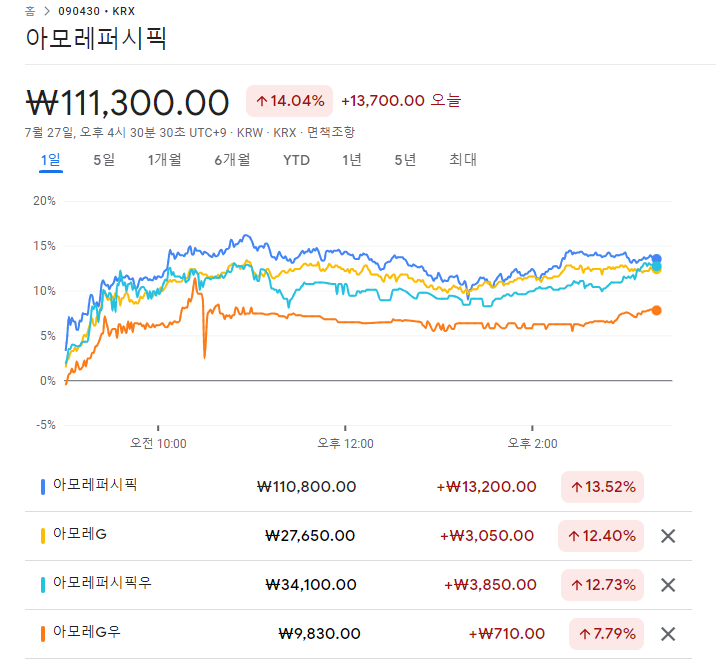This screenshot has height=659, width=716.
Task: Click the -5% y-axis label
Action: pyautogui.click(x=46, y=425)
